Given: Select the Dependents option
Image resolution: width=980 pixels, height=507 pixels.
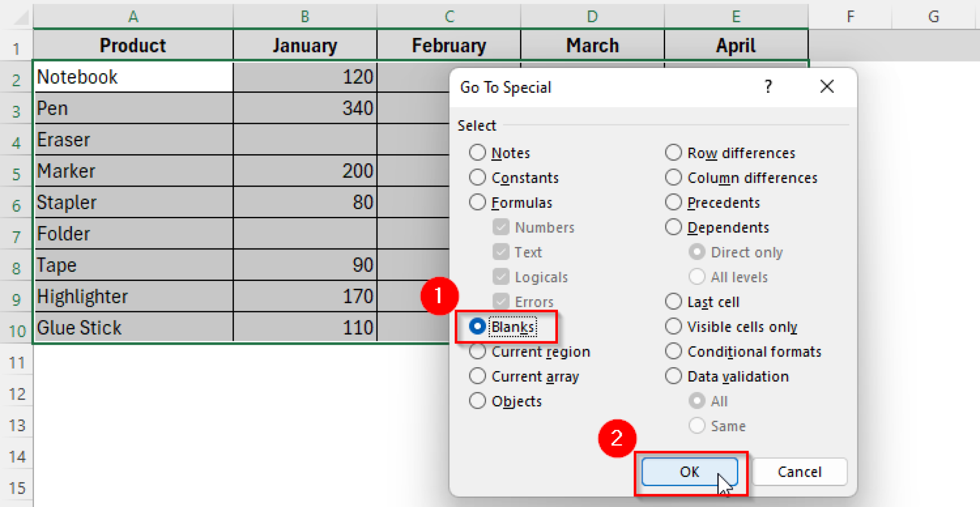Looking at the screenshot, I should pos(673,227).
